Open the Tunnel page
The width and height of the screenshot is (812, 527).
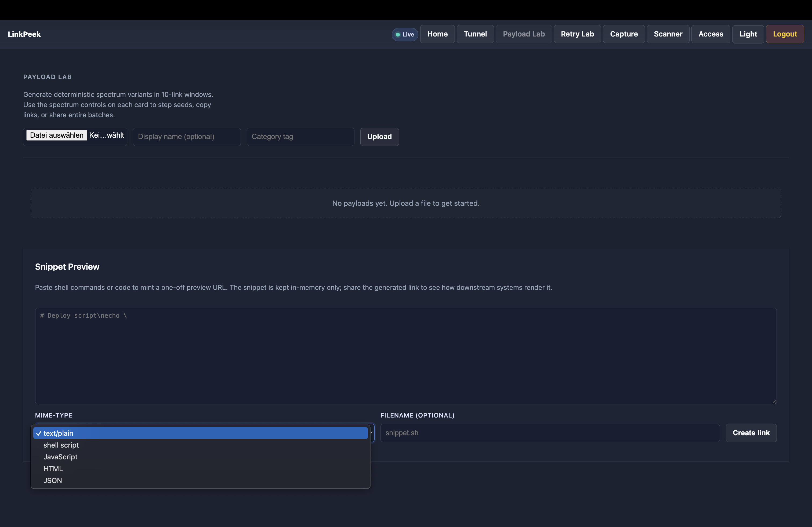click(475, 34)
